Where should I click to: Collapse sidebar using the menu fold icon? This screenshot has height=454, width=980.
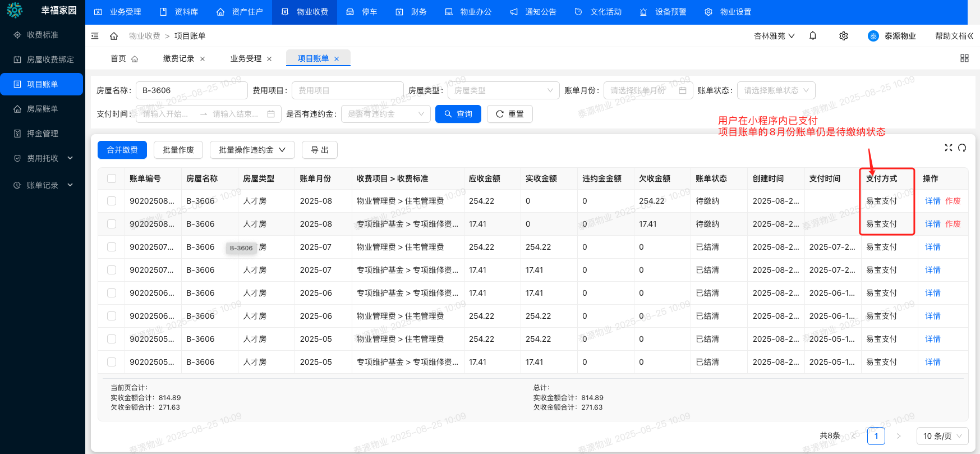click(95, 36)
